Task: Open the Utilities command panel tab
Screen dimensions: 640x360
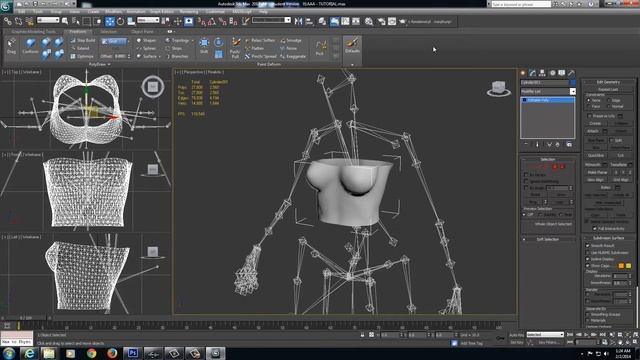Action: (571, 73)
